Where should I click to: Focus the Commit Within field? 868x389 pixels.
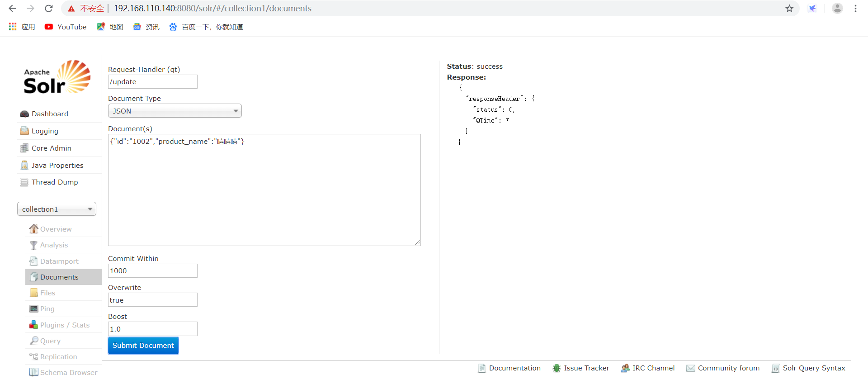click(x=153, y=271)
